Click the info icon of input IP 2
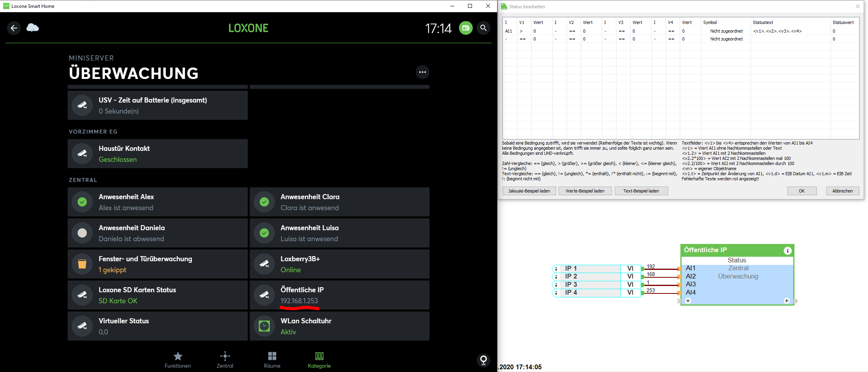This screenshot has height=372, width=868. point(556,277)
